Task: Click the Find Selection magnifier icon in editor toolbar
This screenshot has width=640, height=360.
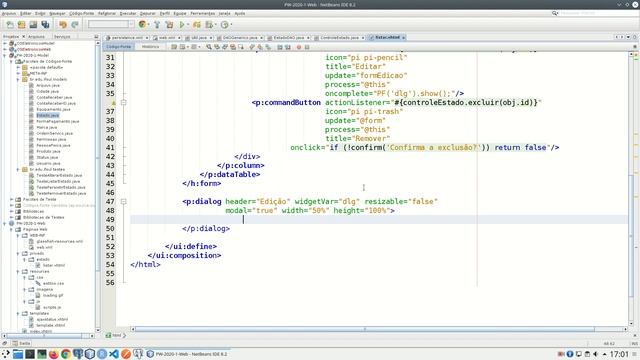Action: [209, 47]
